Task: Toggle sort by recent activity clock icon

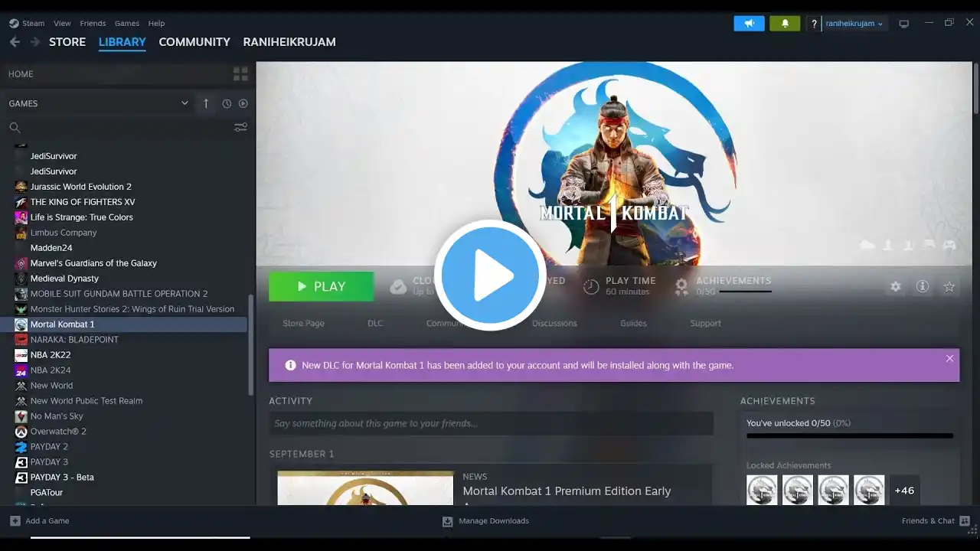Action: coord(227,103)
